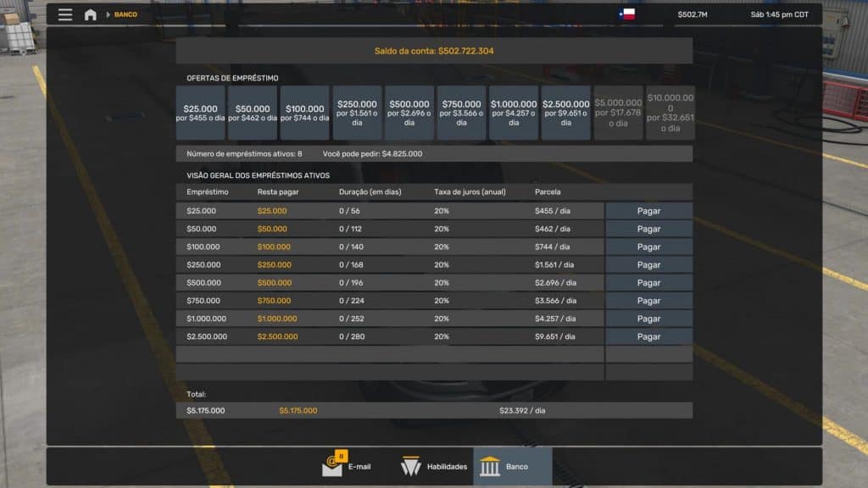This screenshot has height=488, width=868.
Task: Select the $750.000 loan offer
Action: click(x=461, y=113)
